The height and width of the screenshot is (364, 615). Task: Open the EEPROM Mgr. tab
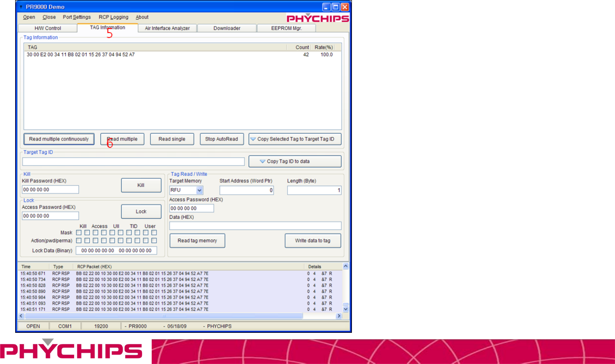[286, 28]
